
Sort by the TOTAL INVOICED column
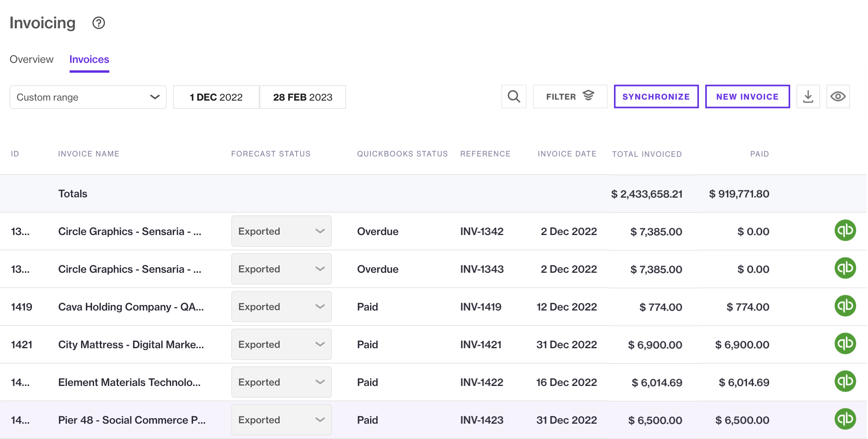tap(647, 154)
